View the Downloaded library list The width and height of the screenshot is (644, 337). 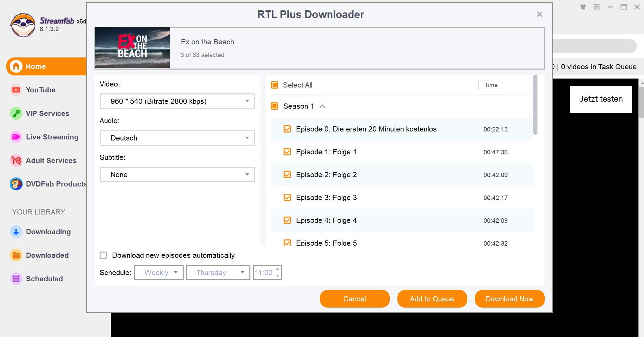click(x=47, y=255)
